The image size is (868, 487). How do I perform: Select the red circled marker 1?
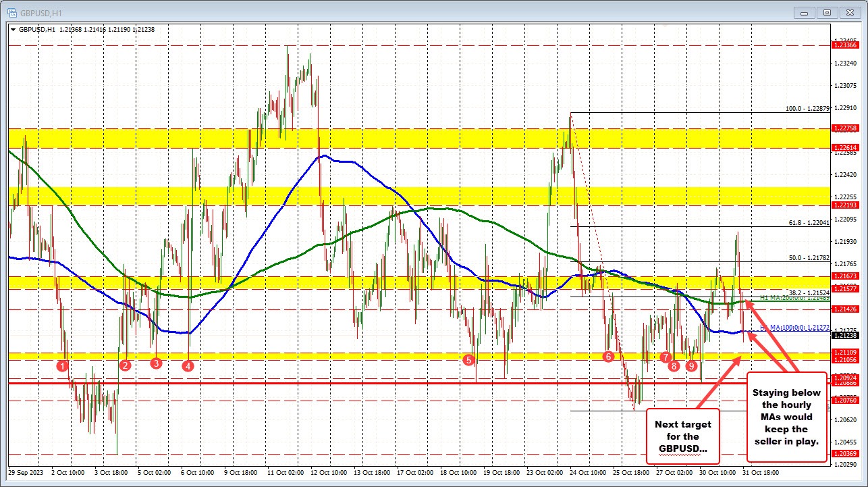pyautogui.click(x=63, y=365)
